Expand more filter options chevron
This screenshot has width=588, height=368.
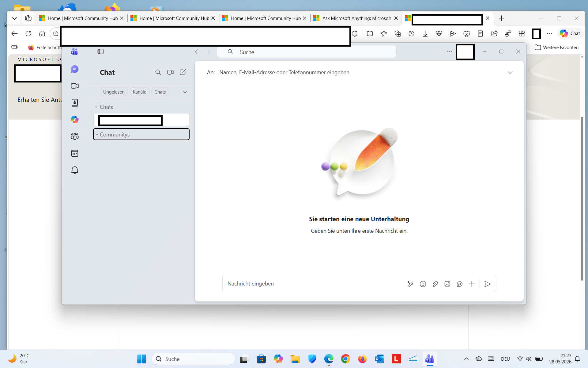coord(185,92)
